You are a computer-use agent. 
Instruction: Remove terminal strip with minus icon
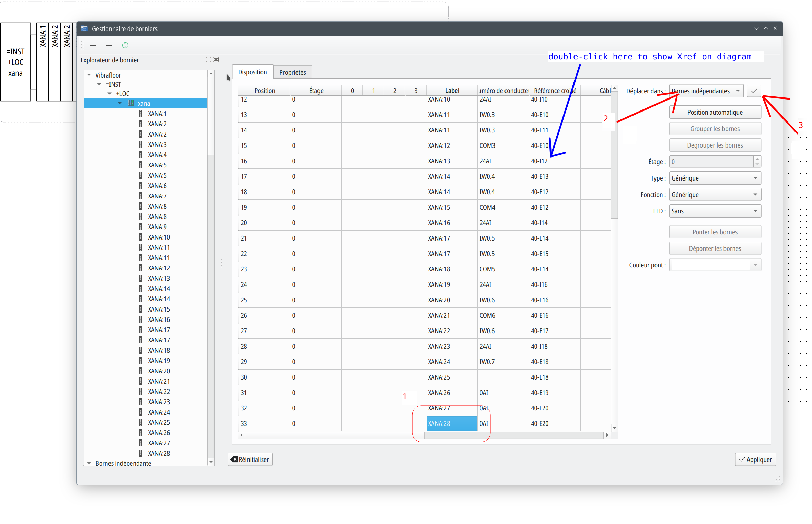pyautogui.click(x=109, y=45)
